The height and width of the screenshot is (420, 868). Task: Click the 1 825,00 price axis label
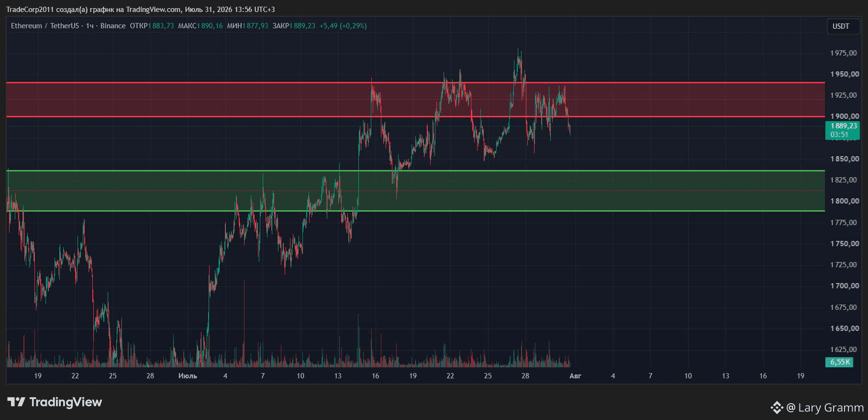click(x=844, y=180)
